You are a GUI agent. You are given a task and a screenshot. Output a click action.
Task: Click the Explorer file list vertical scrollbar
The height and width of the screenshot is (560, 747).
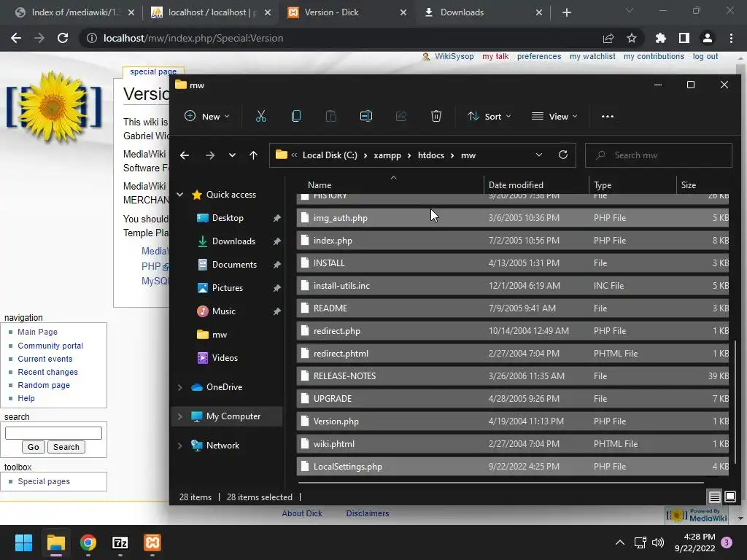click(x=735, y=402)
